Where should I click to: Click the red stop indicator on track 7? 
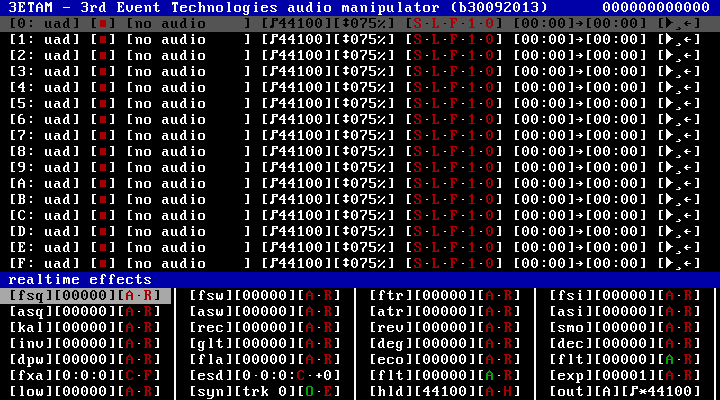pyautogui.click(x=103, y=135)
